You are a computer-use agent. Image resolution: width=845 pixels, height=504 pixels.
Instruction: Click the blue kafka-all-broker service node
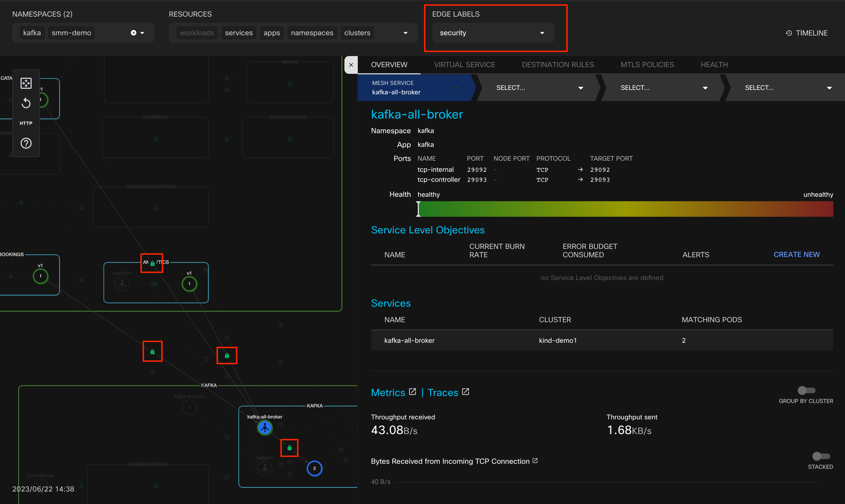[265, 428]
